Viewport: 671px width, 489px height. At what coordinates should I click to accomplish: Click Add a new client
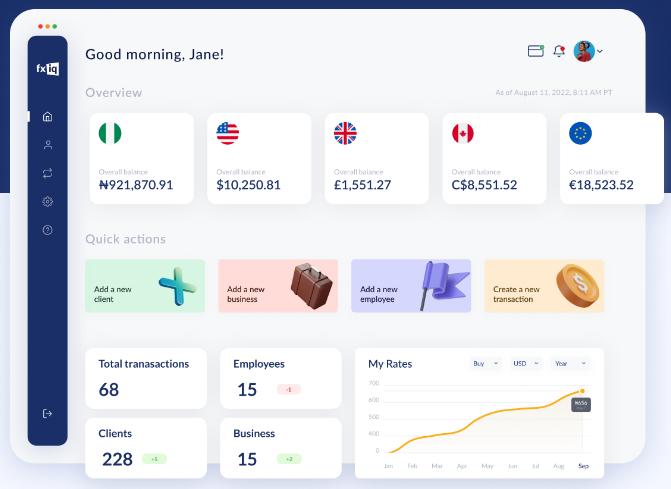point(145,286)
